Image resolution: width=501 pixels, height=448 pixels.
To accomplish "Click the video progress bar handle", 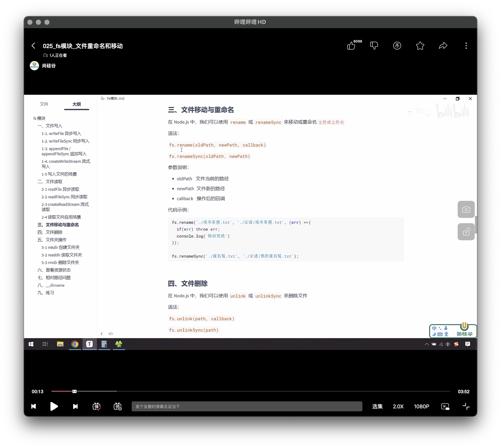I will point(74,391).
